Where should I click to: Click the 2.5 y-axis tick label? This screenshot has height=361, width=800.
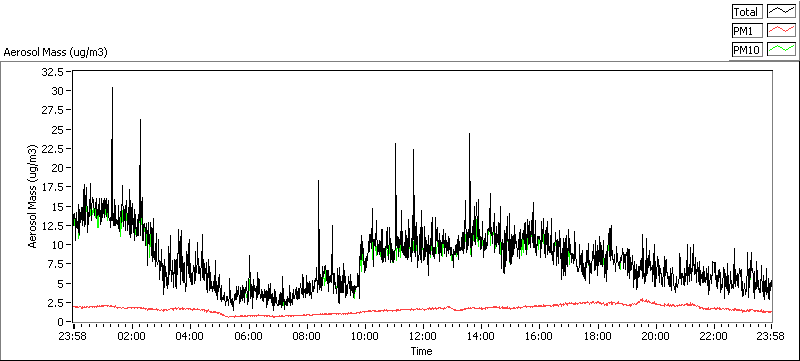tap(56, 302)
